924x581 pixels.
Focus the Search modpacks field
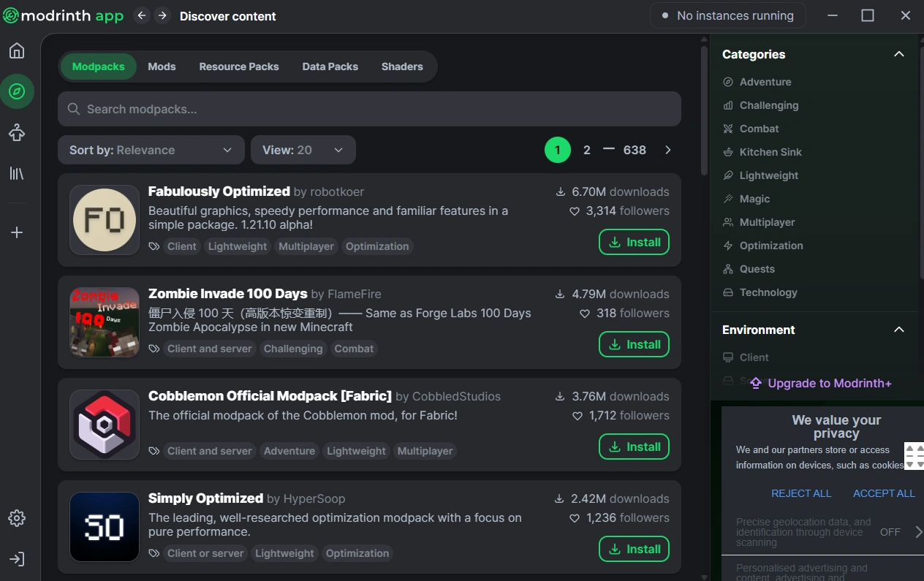(x=369, y=109)
